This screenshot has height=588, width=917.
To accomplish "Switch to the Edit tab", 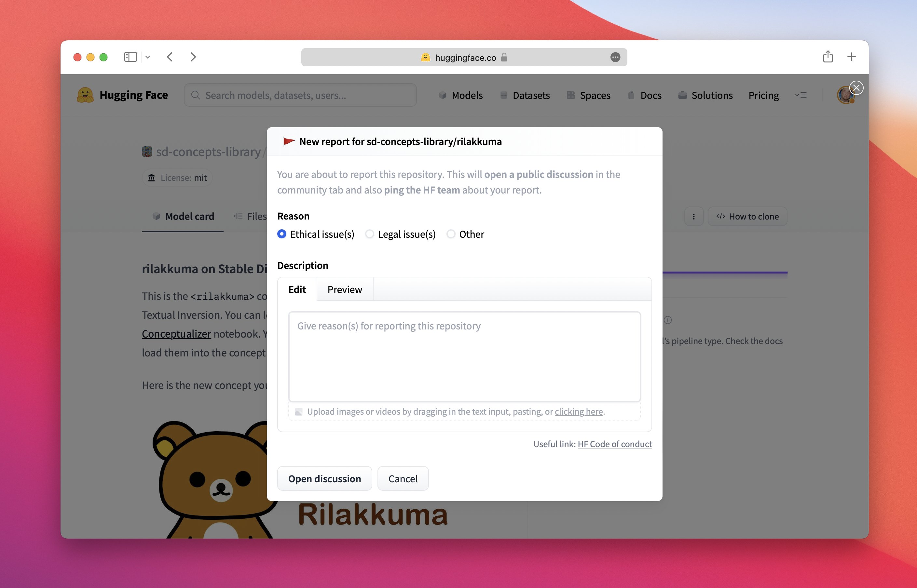I will point(297,289).
